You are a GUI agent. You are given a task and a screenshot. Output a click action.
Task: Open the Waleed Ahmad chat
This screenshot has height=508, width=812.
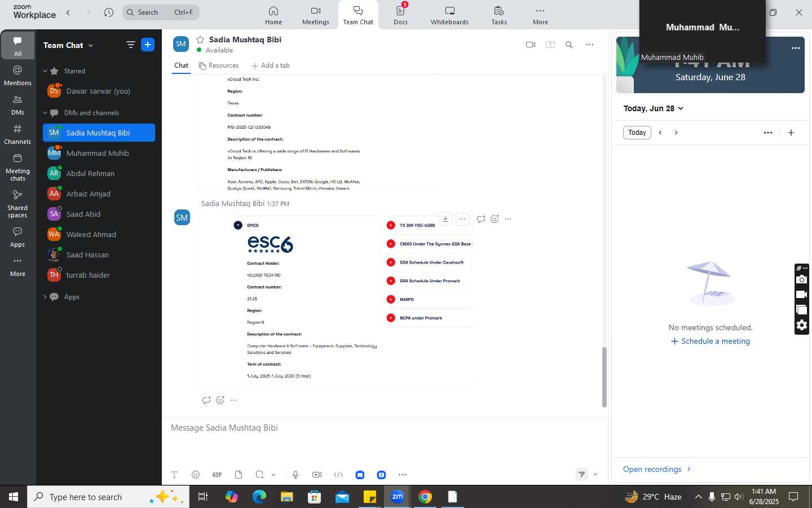[x=99, y=234]
